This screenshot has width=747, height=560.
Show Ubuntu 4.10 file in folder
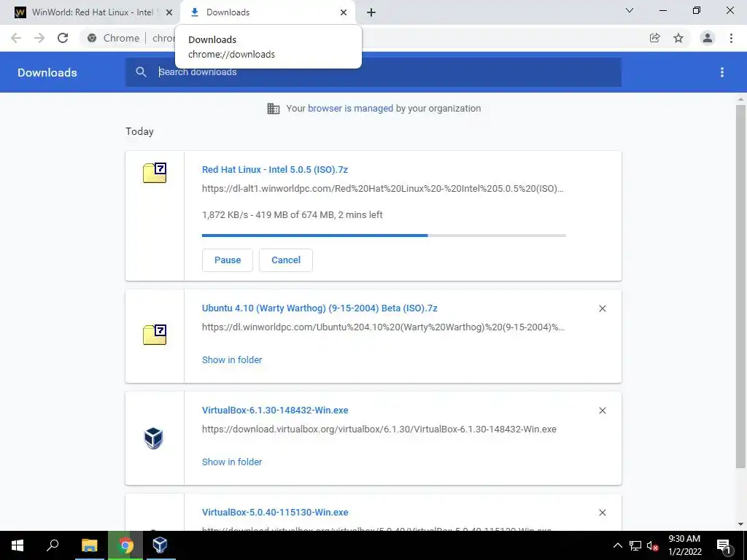(232, 360)
